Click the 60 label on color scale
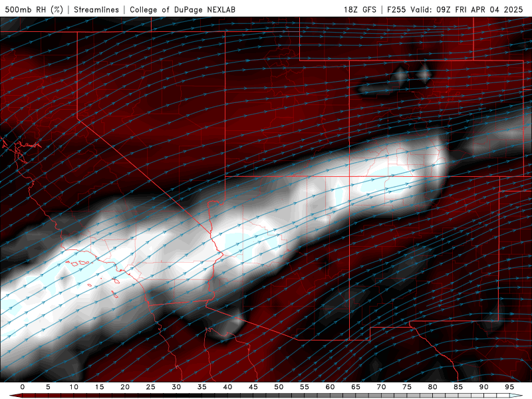This screenshot has height=399, width=532. click(x=330, y=387)
